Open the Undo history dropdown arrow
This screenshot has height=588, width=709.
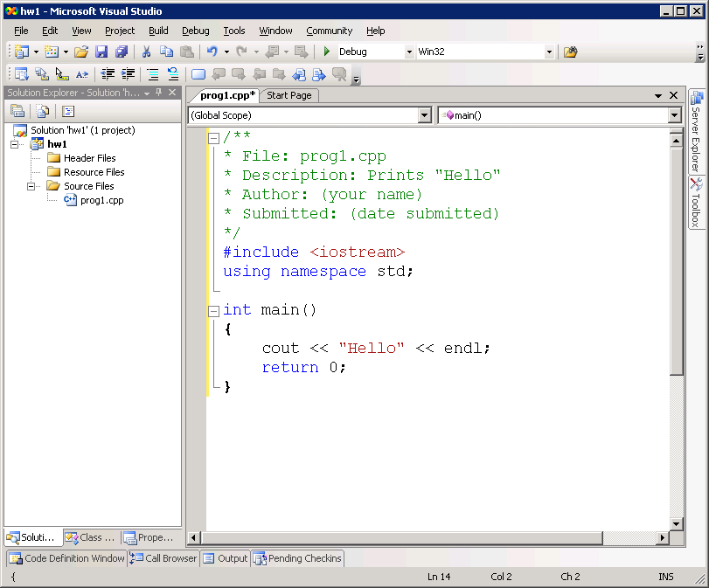226,52
